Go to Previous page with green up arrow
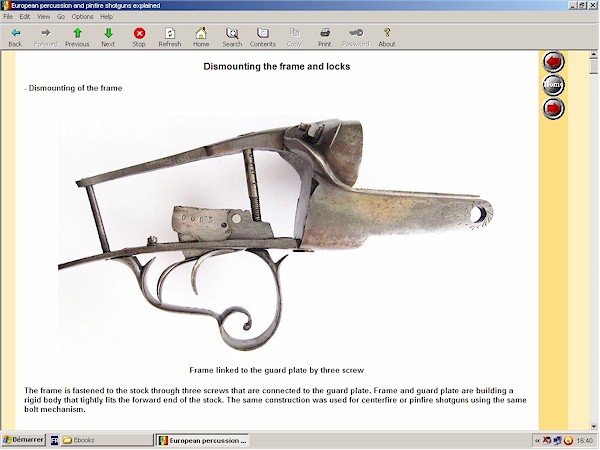The height and width of the screenshot is (450, 600). tap(77, 37)
